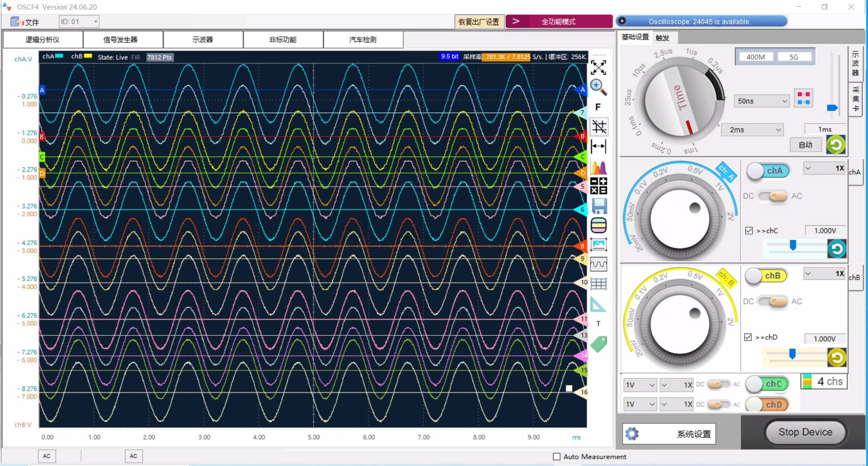This screenshot has height=466, width=868.
Task: Click the F toolbar icon
Action: point(598,107)
